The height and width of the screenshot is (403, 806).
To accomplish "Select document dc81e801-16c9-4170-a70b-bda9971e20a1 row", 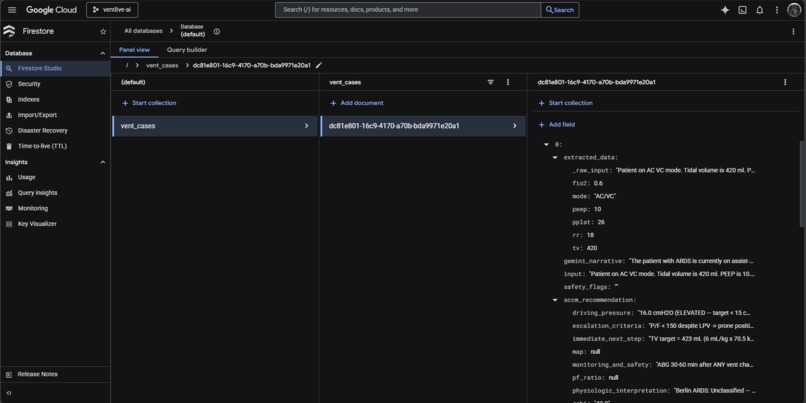I will pyautogui.click(x=423, y=126).
